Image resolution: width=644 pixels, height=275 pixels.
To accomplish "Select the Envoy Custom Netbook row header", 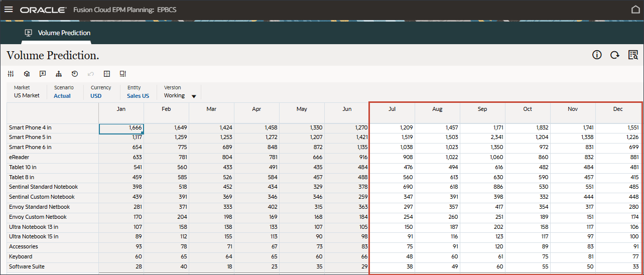I will 53,217.
